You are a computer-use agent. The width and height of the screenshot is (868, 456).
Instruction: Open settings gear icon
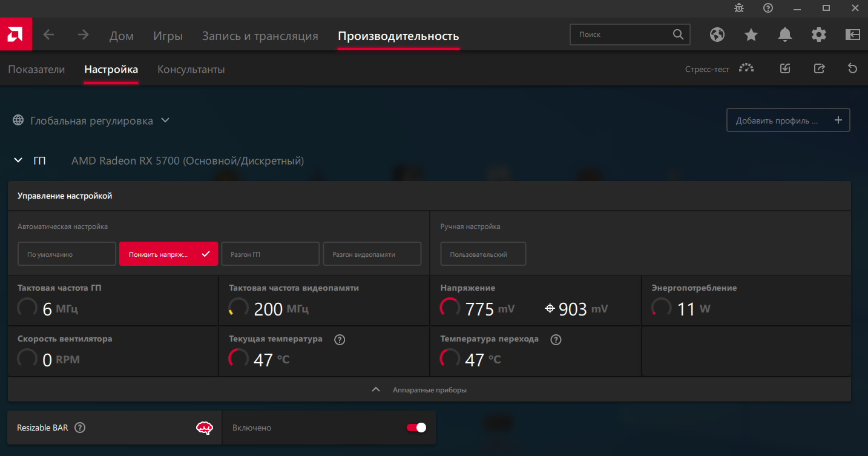coord(819,35)
